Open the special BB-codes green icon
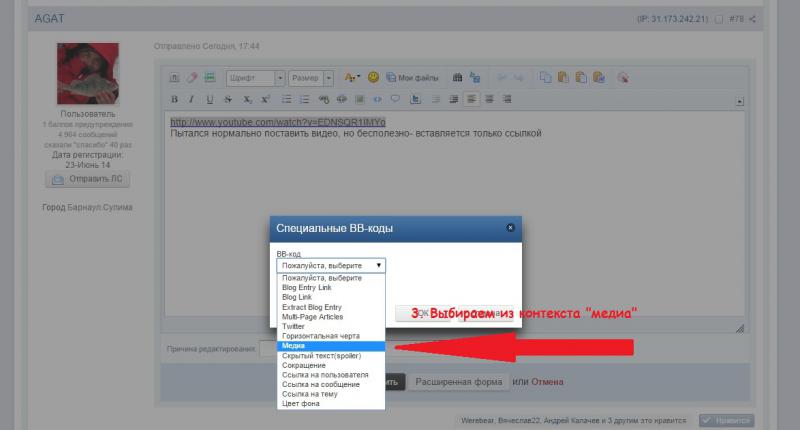Screen dimensions: 800x430 209,78
